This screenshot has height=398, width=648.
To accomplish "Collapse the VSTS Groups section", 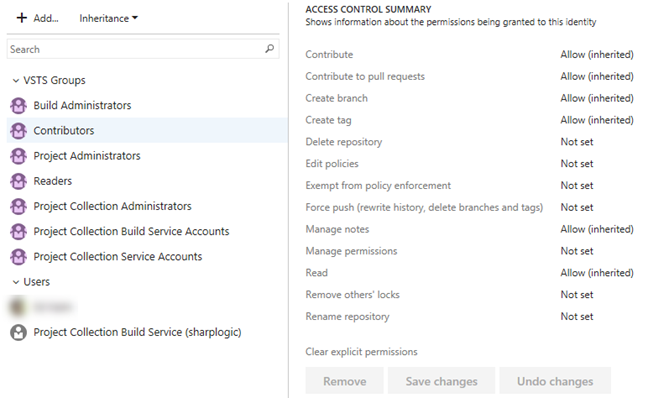I will (16, 81).
